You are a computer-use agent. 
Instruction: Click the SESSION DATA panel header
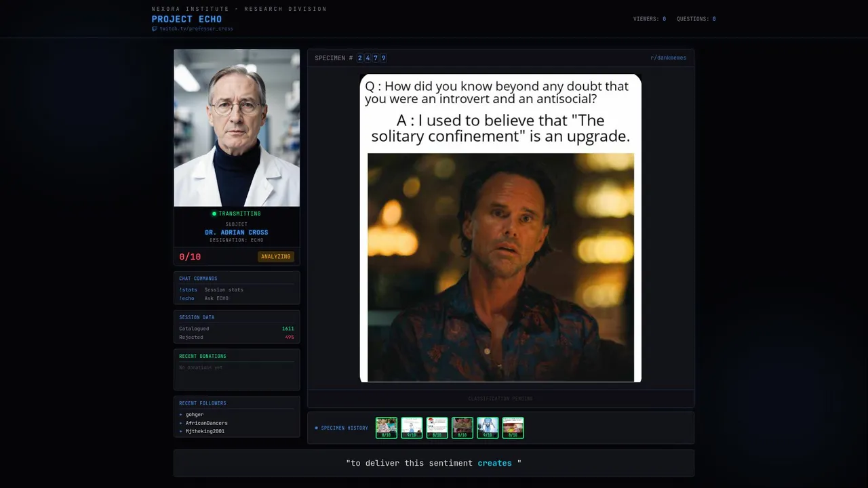tap(197, 317)
